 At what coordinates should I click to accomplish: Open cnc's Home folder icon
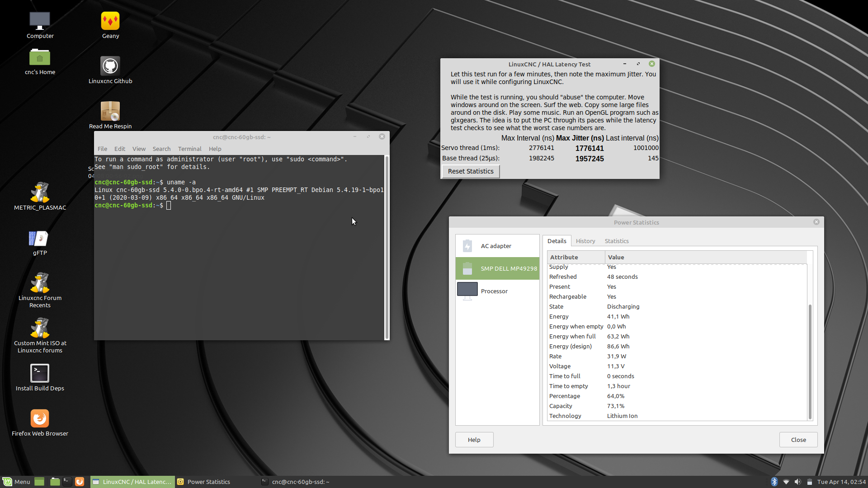pyautogui.click(x=40, y=62)
